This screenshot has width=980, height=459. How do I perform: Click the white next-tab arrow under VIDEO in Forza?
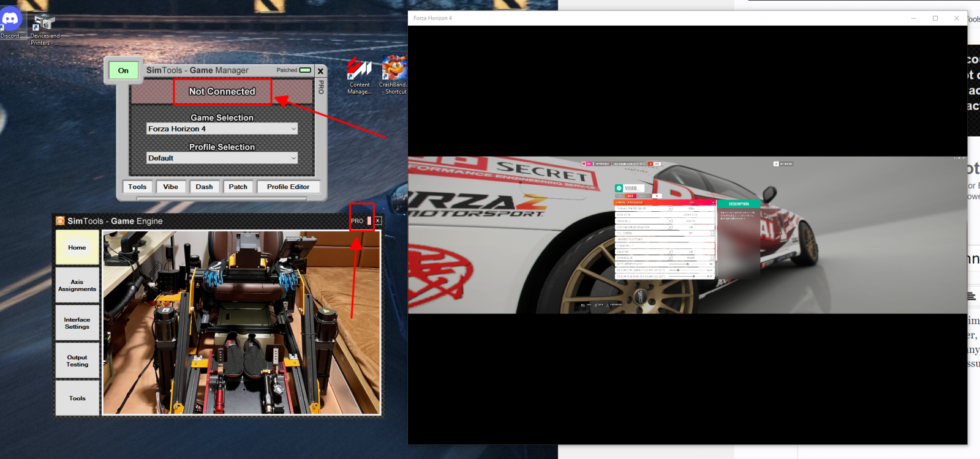click(656, 196)
